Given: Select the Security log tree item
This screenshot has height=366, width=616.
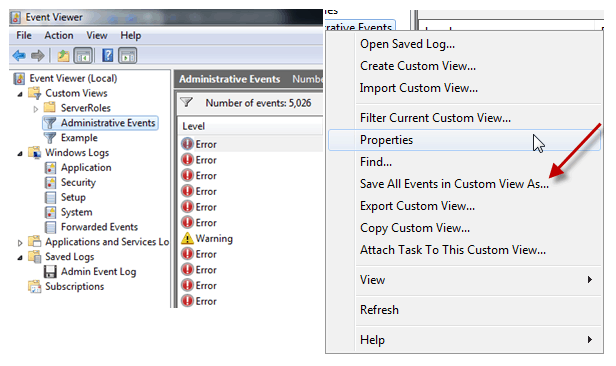Looking at the screenshot, I should pyautogui.click(x=78, y=183).
